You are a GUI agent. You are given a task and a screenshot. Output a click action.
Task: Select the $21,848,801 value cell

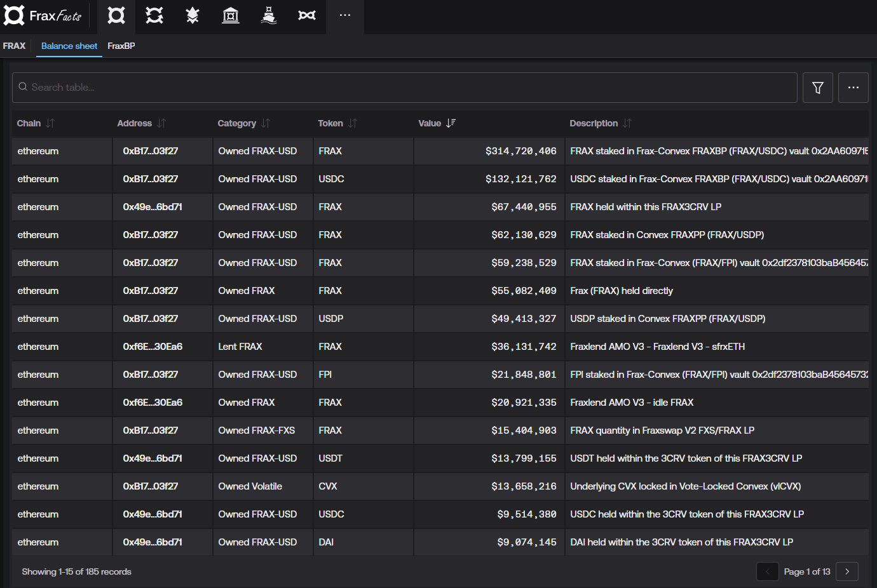489,375
